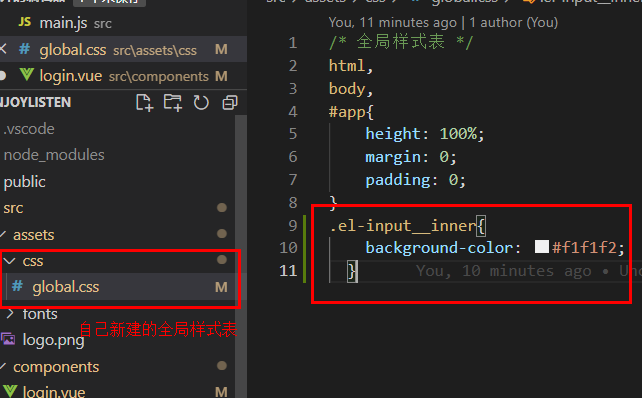Click the Vue icon beside open-editors login.vue
The width and height of the screenshot is (642, 398).
27,75
